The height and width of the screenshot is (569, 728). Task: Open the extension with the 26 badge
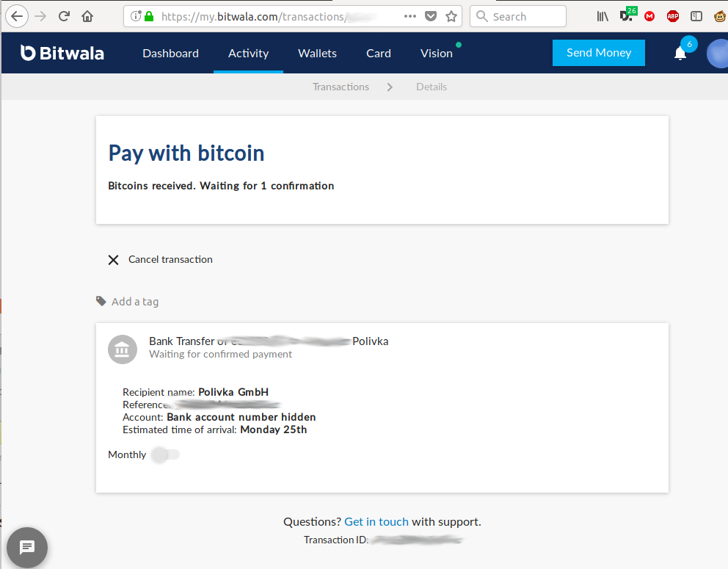(627, 15)
